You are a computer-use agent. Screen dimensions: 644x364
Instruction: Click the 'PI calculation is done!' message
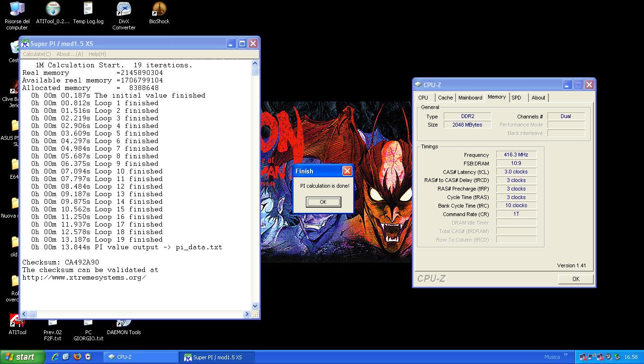pos(325,186)
